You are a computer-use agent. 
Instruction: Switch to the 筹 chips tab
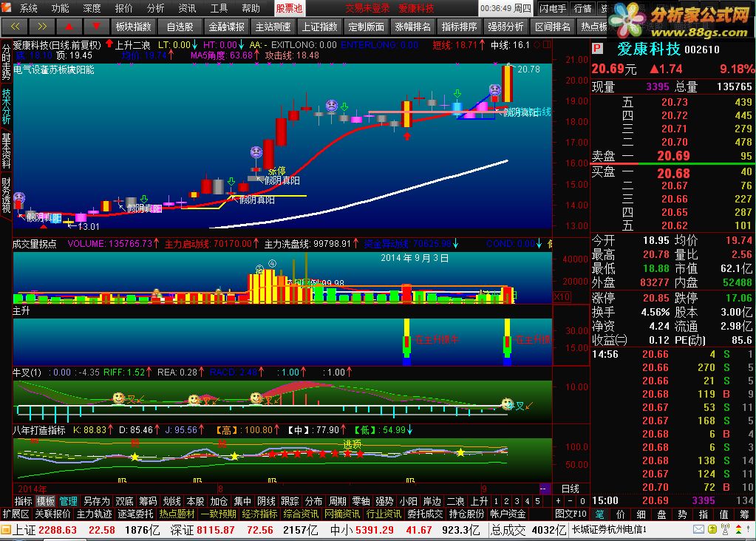pos(744,514)
